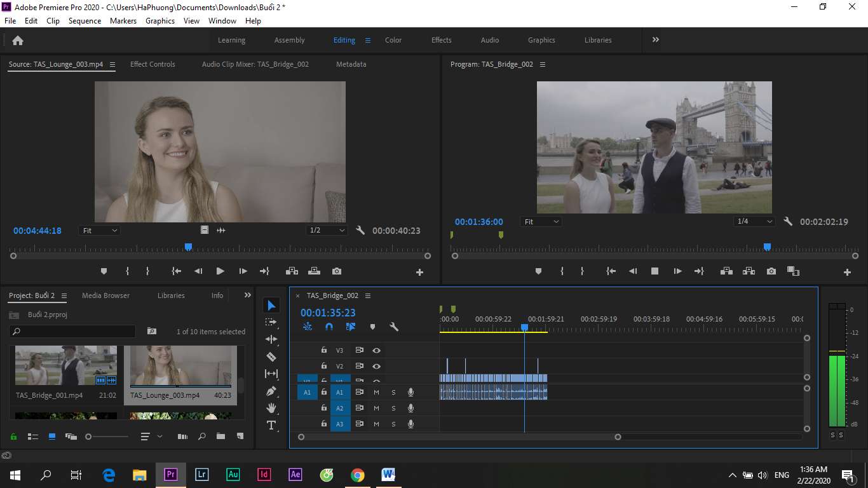The image size is (868, 488).
Task: Open Source playback resolution 1/2 dropdown
Action: pos(327,231)
